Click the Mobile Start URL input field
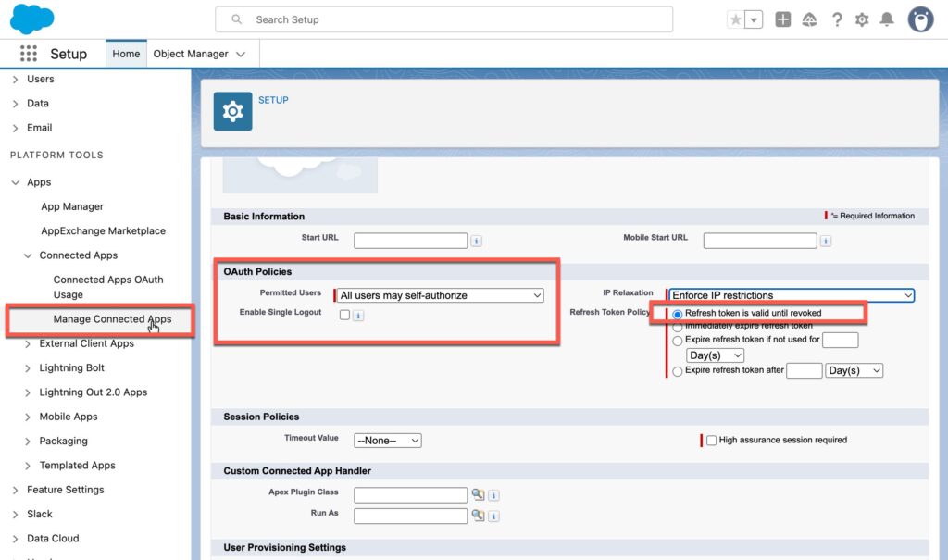 [x=760, y=241]
